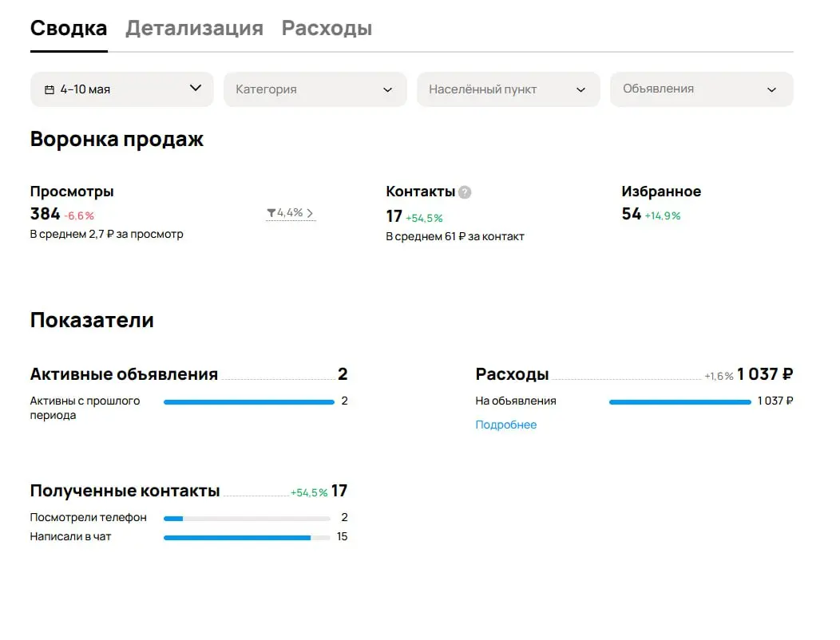Switch to the Расходы tab
Image resolution: width=840 pixels, height=640 pixels.
327,28
